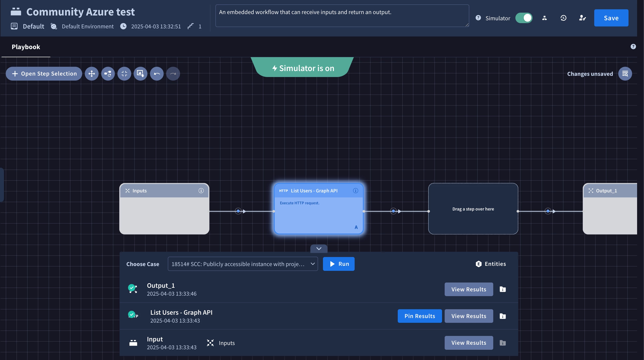Viewport: 644px width, 360px height.
Task: Click the help icon next to Simulator
Action: pyautogui.click(x=478, y=18)
